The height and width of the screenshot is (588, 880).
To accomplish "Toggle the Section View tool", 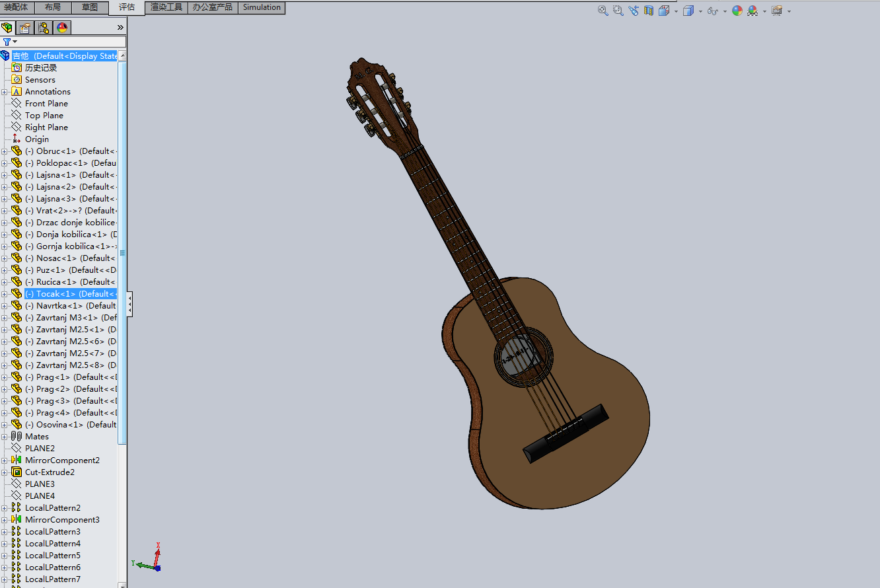I will 649,11.
